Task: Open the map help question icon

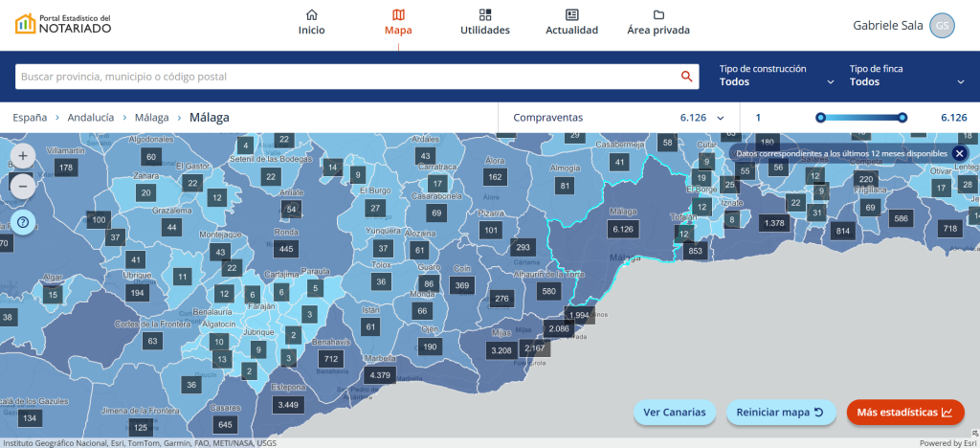Action: (x=25, y=223)
